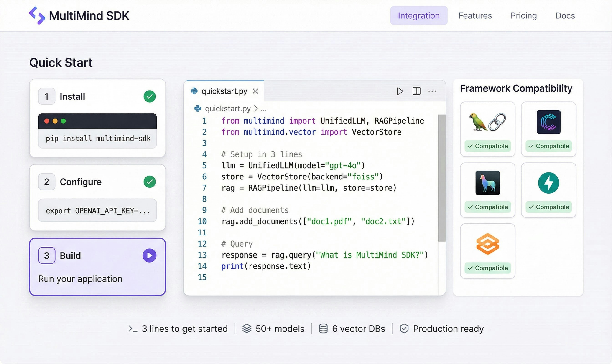Open the Docs menu item

pyautogui.click(x=565, y=15)
